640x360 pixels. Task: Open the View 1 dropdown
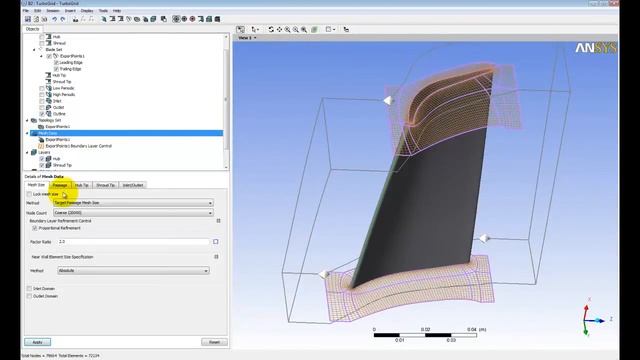click(x=247, y=38)
